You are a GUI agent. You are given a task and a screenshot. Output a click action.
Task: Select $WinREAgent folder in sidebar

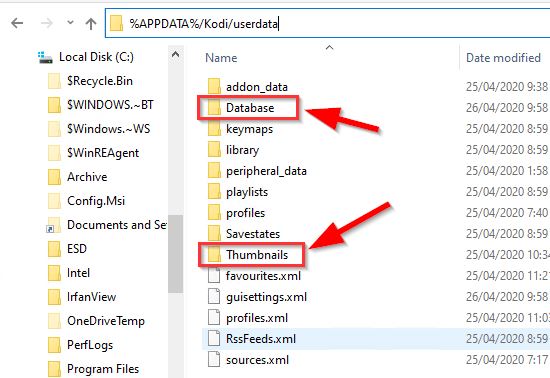[x=103, y=153]
